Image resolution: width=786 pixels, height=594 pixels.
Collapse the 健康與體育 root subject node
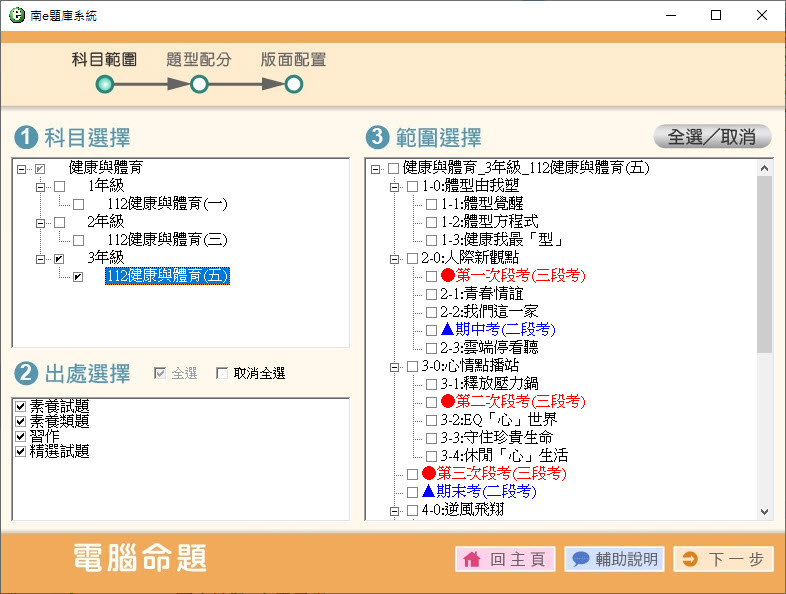[x=22, y=168]
